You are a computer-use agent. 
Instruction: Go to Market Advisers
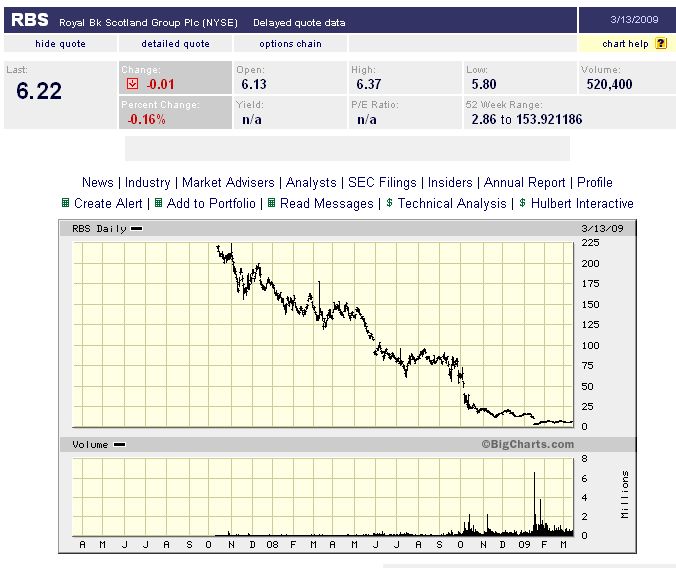(x=228, y=182)
